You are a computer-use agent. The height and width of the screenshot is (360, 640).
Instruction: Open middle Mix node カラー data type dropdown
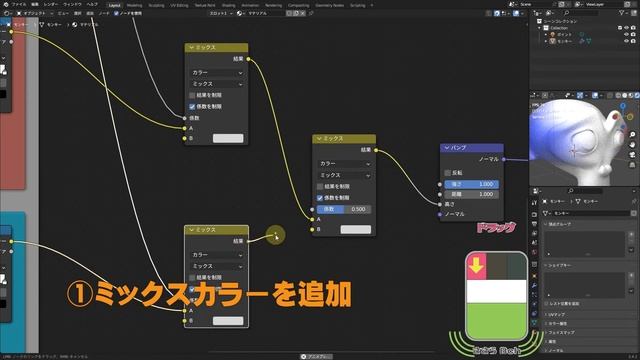(344, 164)
